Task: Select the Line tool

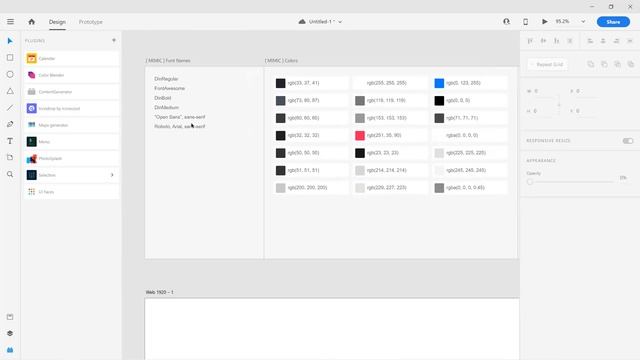Action: pos(10,108)
